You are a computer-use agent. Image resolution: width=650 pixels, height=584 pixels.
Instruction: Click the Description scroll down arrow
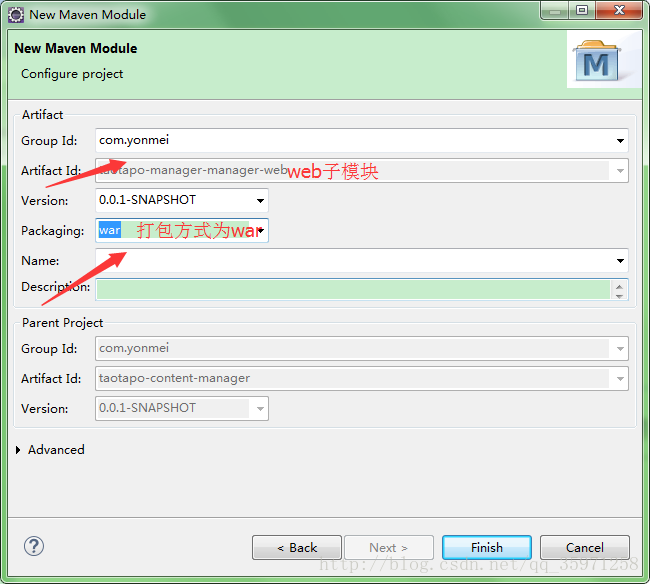(619, 296)
